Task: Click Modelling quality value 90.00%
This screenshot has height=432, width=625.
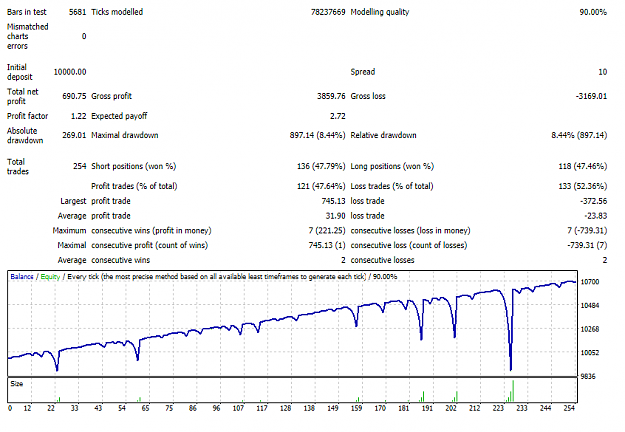Action: (593, 12)
